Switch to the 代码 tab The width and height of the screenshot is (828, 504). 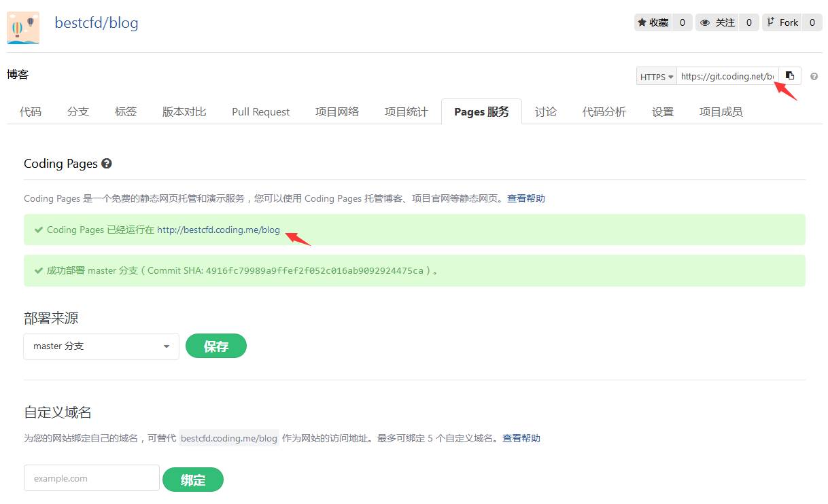point(31,112)
